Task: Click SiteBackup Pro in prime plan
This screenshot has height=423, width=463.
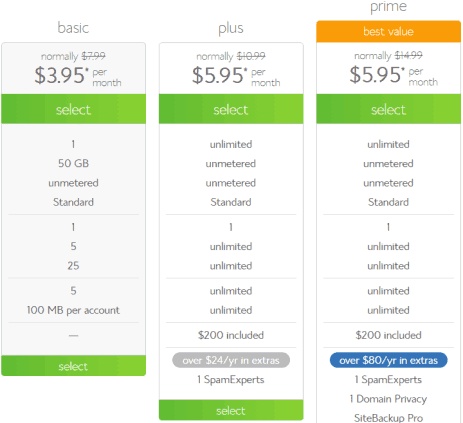Action: (x=388, y=418)
